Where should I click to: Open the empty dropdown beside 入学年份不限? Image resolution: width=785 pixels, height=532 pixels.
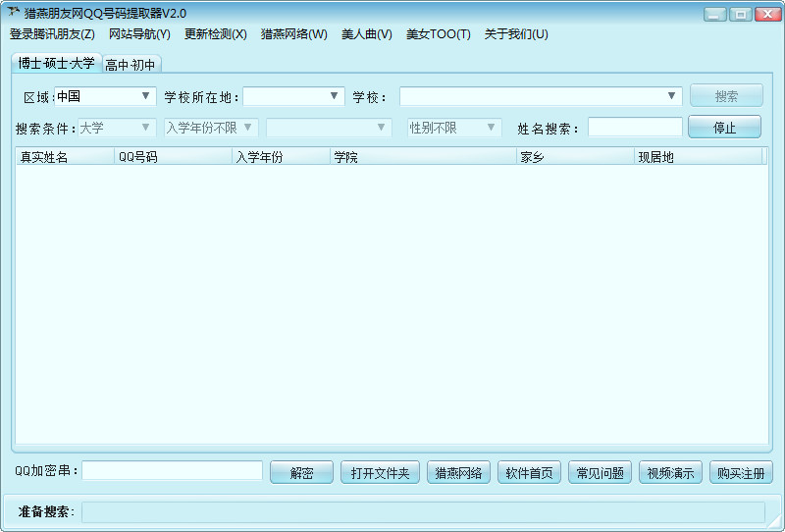pyautogui.click(x=329, y=128)
